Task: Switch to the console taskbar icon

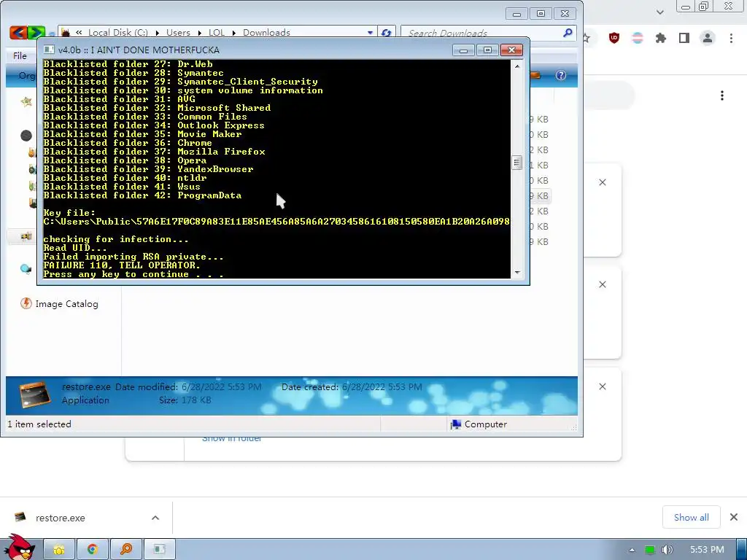Action: [x=159, y=550]
